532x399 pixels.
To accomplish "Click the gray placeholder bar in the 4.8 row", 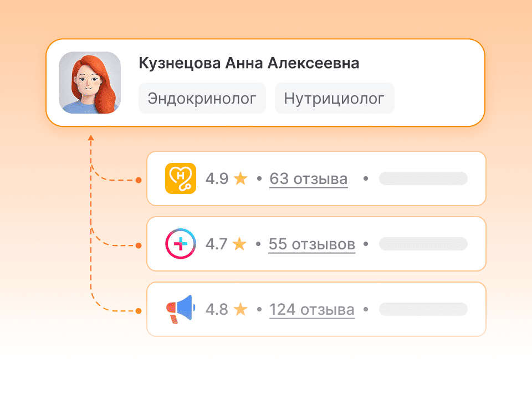I will [x=423, y=309].
